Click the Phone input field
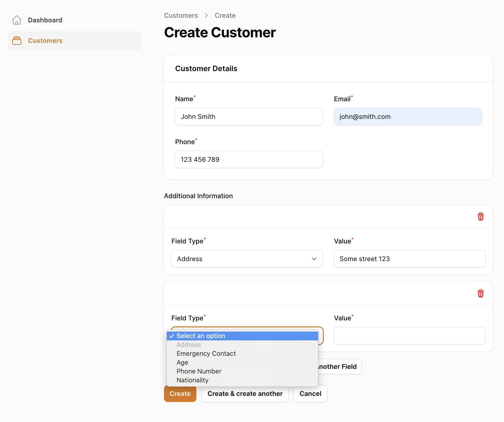 [x=249, y=159]
